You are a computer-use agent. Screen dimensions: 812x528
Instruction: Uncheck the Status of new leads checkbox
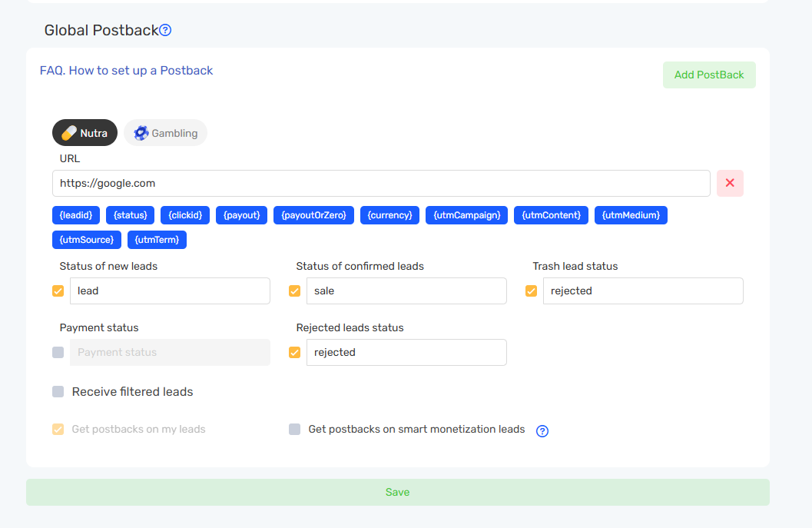(58, 291)
